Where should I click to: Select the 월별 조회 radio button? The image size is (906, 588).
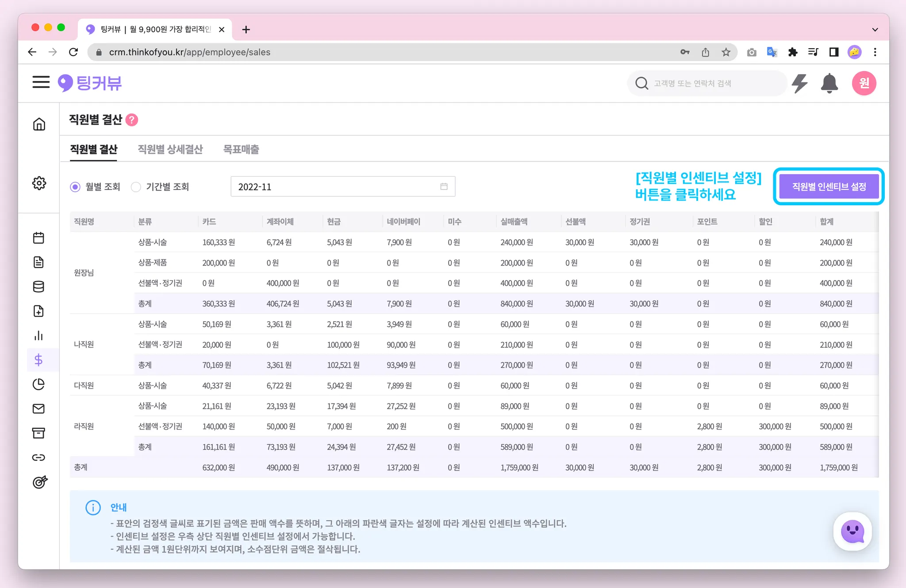point(75,187)
